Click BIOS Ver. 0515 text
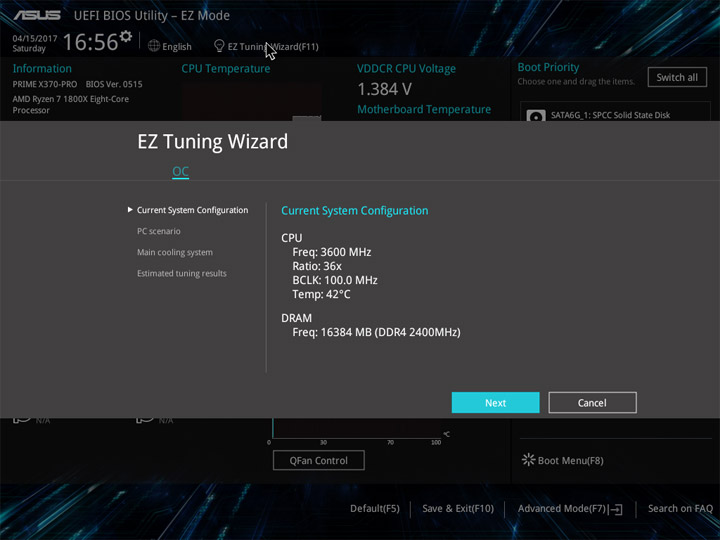Image resolution: width=720 pixels, height=540 pixels. [114, 84]
